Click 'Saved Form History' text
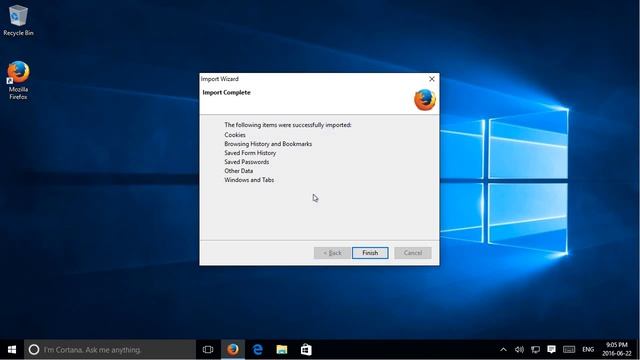 [250, 153]
